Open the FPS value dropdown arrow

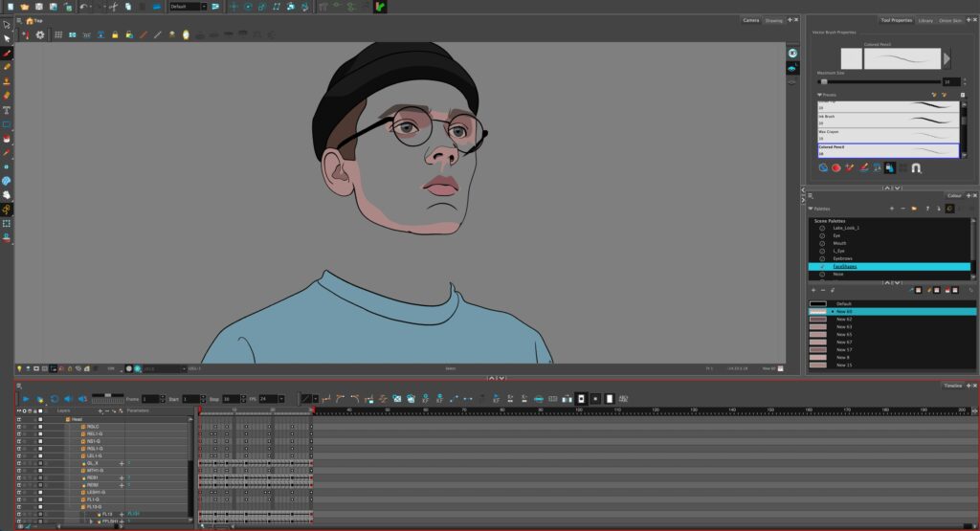click(281, 399)
